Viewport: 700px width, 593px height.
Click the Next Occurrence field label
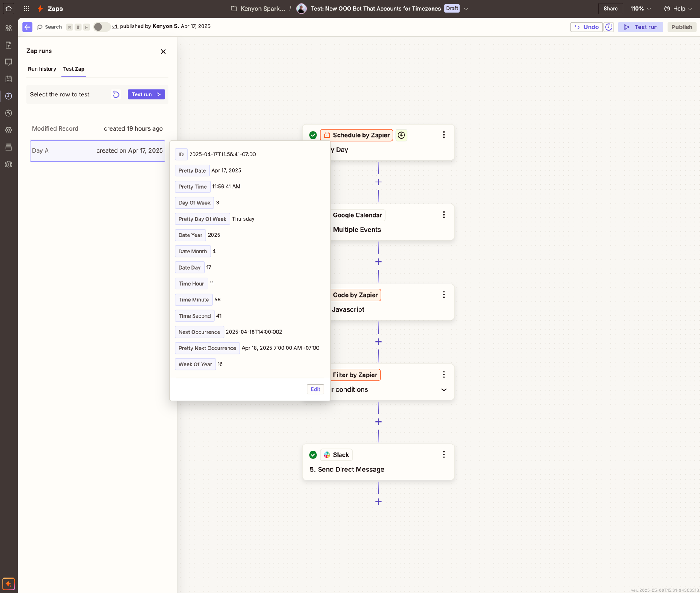pos(199,332)
